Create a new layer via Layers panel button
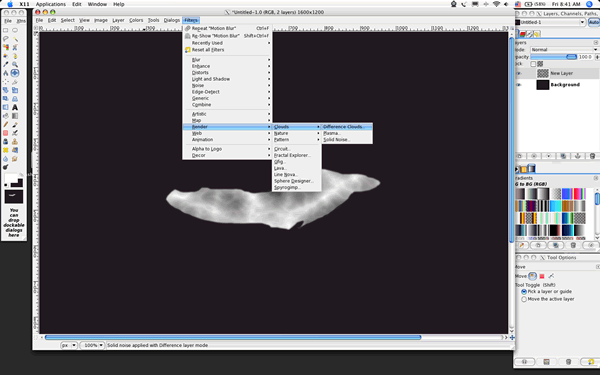Viewport: 600px width, 375px height. [x=519, y=156]
